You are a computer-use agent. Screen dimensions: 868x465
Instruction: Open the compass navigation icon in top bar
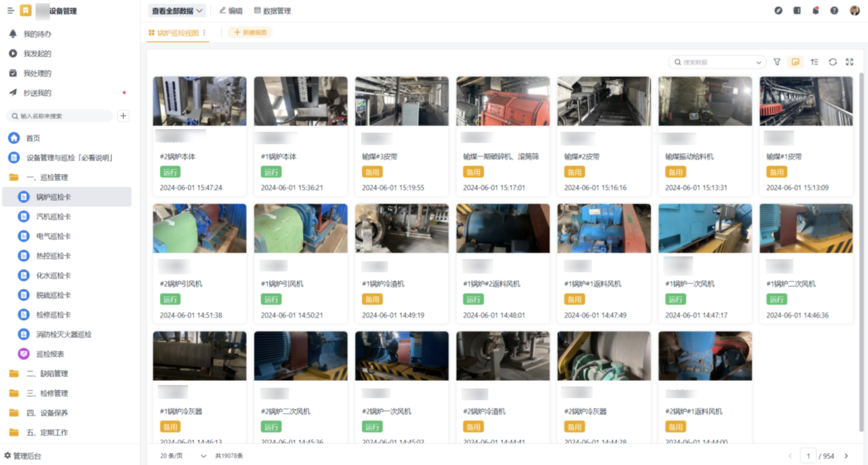tap(778, 10)
